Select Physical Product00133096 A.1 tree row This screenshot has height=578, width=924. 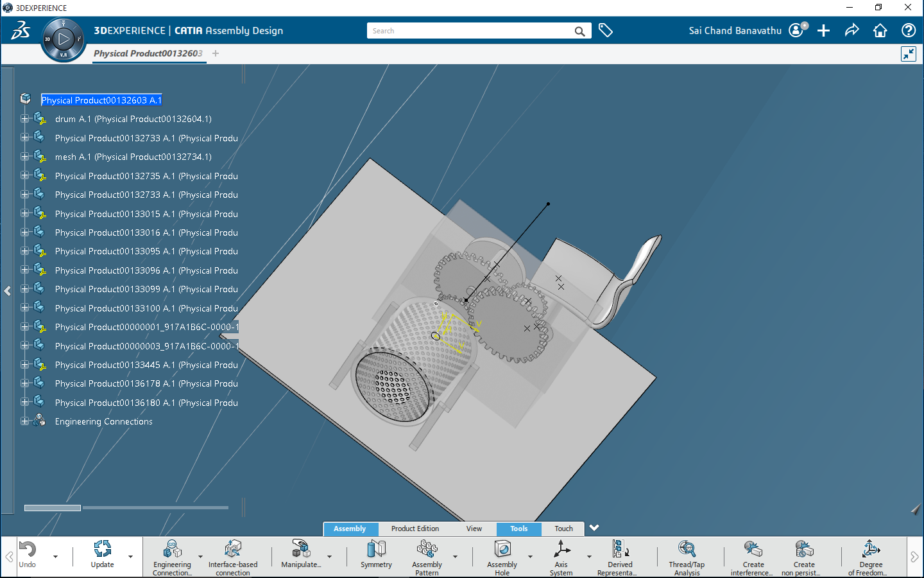coord(146,270)
